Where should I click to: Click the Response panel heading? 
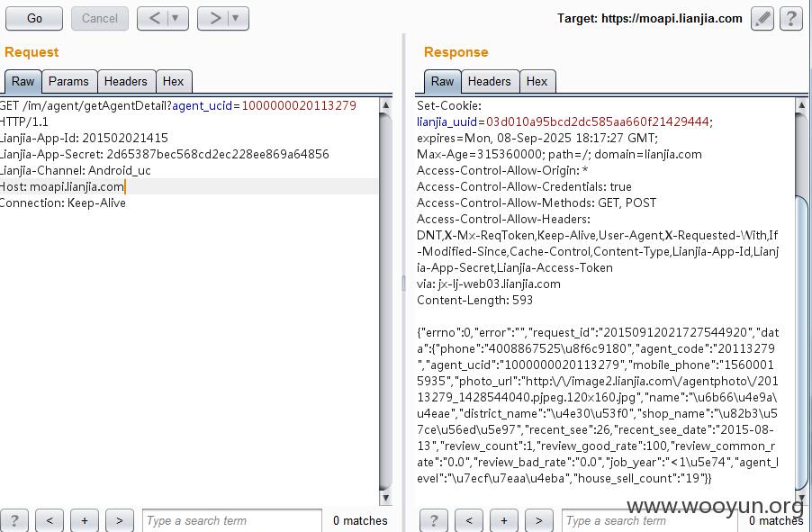[x=456, y=52]
